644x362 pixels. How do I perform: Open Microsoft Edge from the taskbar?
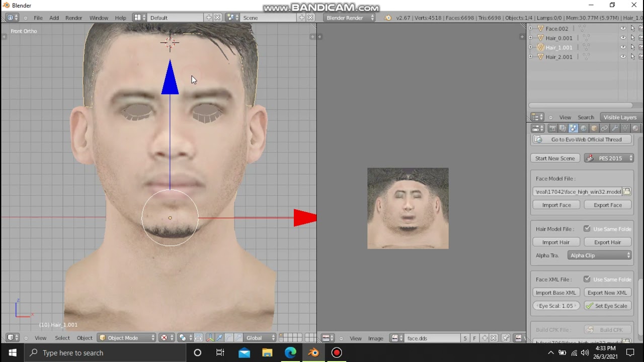[x=290, y=353]
